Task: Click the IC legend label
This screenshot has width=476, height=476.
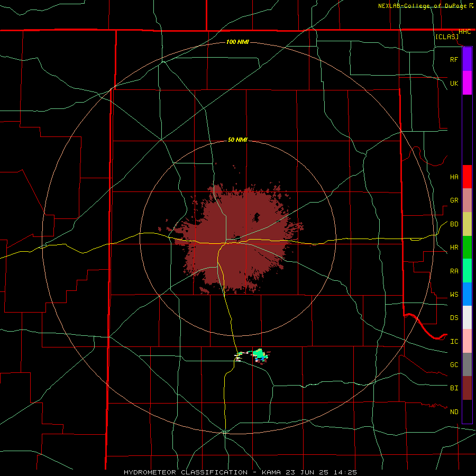Action: click(454, 342)
